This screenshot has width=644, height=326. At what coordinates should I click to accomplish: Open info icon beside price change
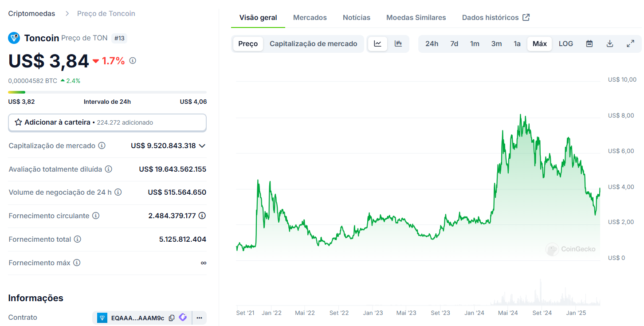[x=133, y=61]
